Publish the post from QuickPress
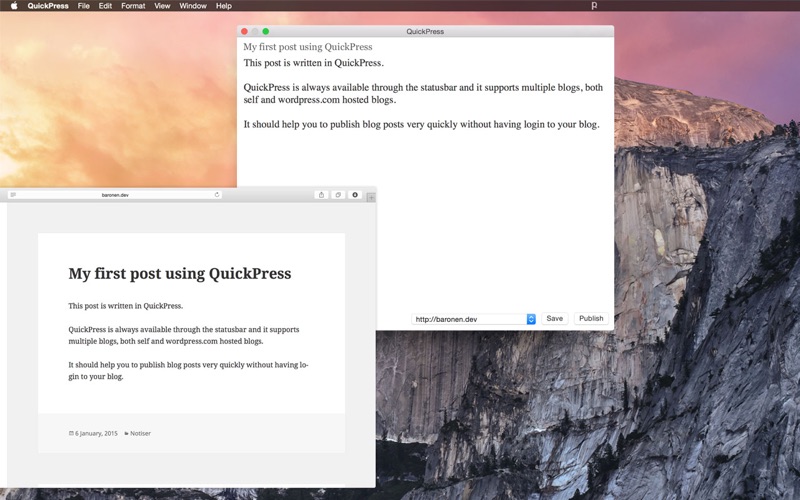Image resolution: width=800 pixels, height=500 pixels. pyautogui.click(x=591, y=318)
